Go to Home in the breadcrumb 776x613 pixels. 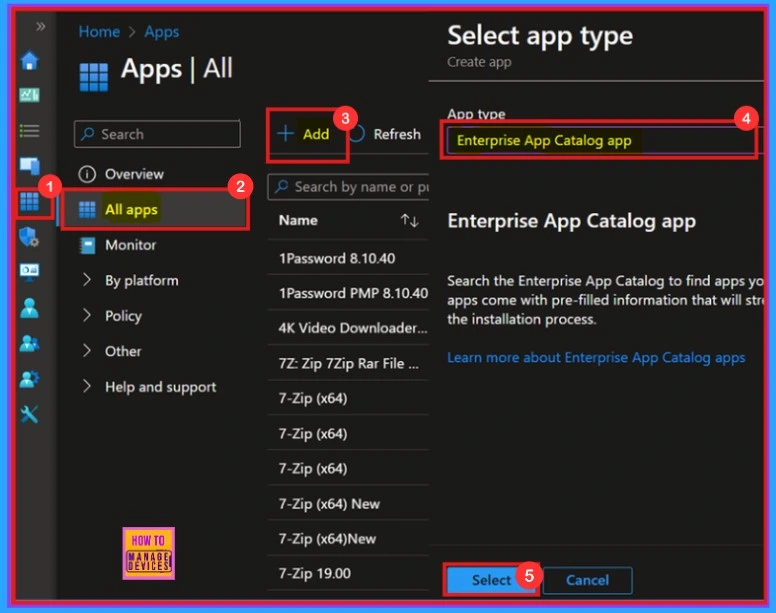99,32
